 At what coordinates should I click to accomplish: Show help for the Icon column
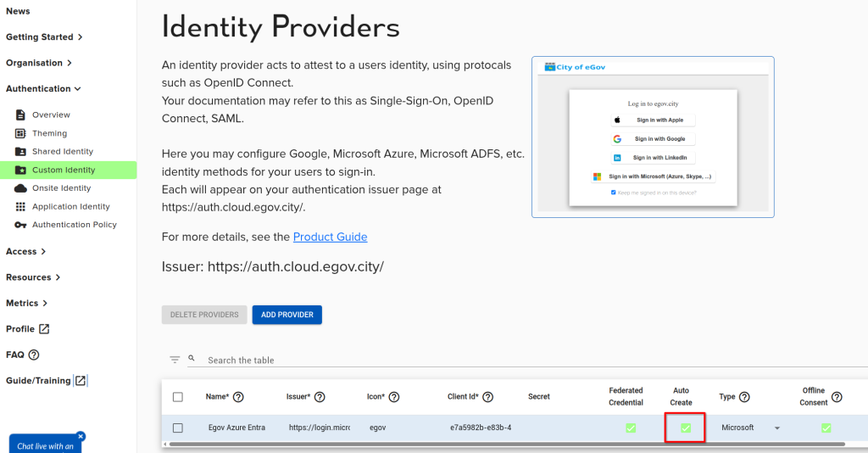394,396
